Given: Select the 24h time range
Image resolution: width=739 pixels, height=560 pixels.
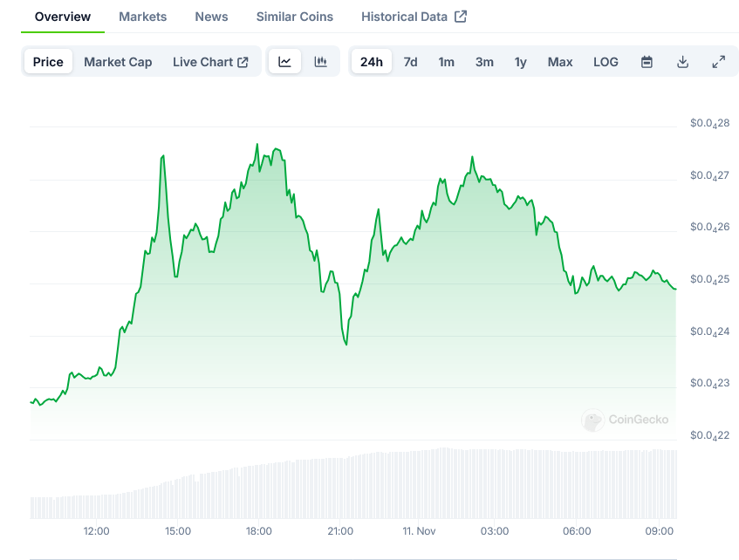Looking at the screenshot, I should [371, 62].
